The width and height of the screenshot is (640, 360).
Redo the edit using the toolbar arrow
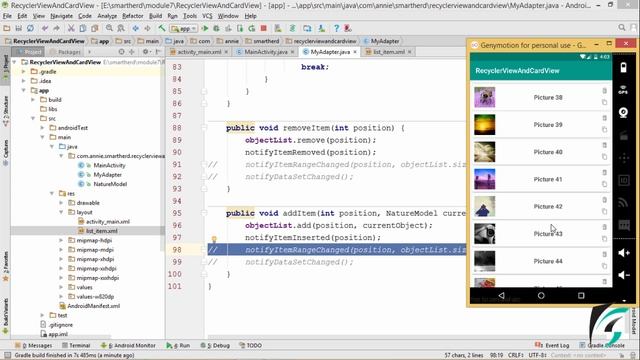click(57, 28)
